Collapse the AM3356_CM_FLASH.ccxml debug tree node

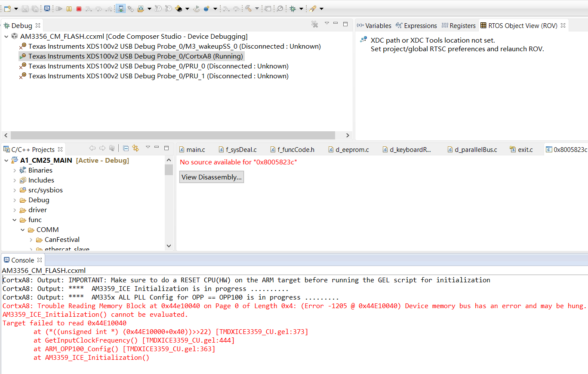[x=6, y=37]
